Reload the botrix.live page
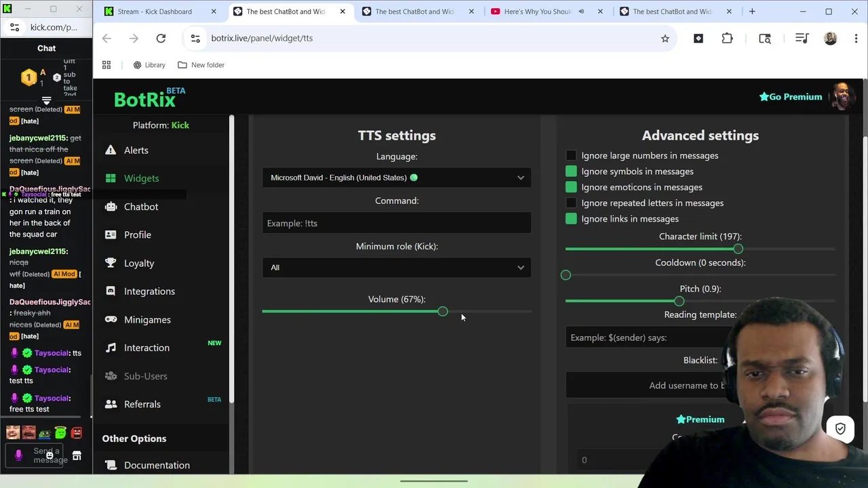This screenshot has width=868, height=488. [x=161, y=39]
